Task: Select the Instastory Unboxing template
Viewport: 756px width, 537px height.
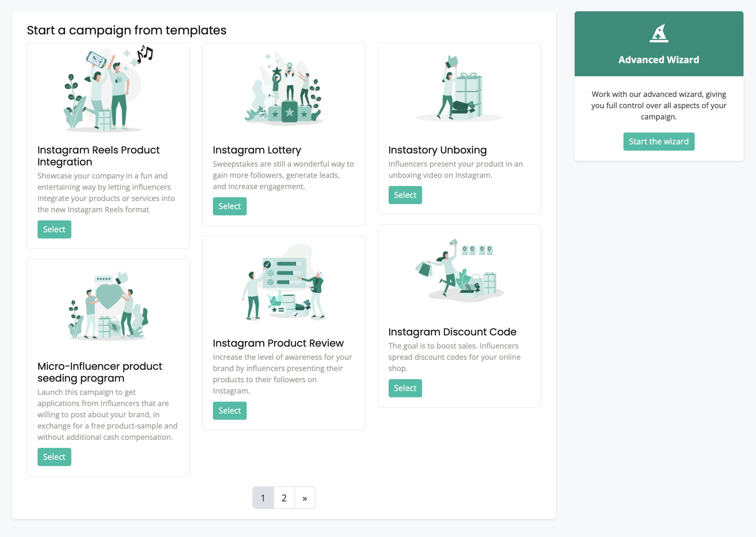Action: coord(405,195)
